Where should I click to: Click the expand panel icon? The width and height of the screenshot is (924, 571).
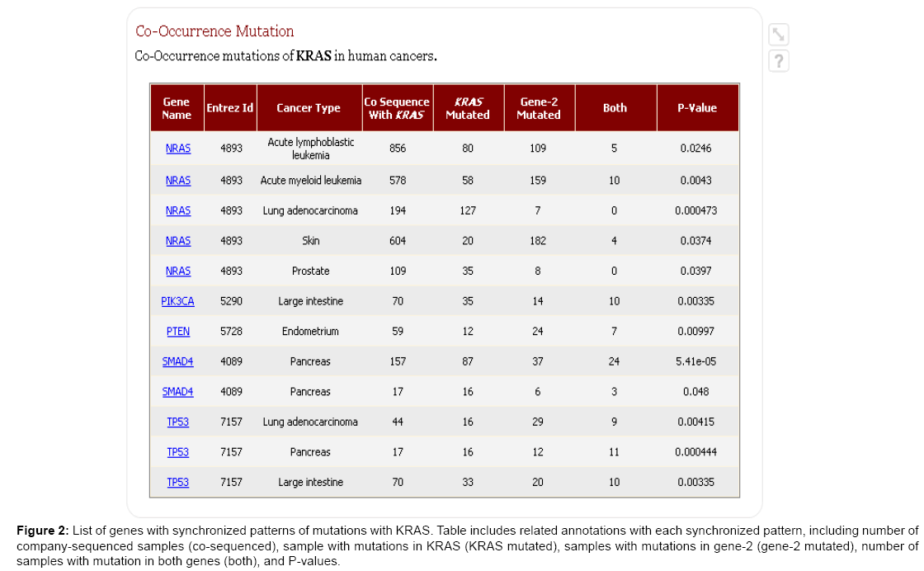tap(779, 35)
